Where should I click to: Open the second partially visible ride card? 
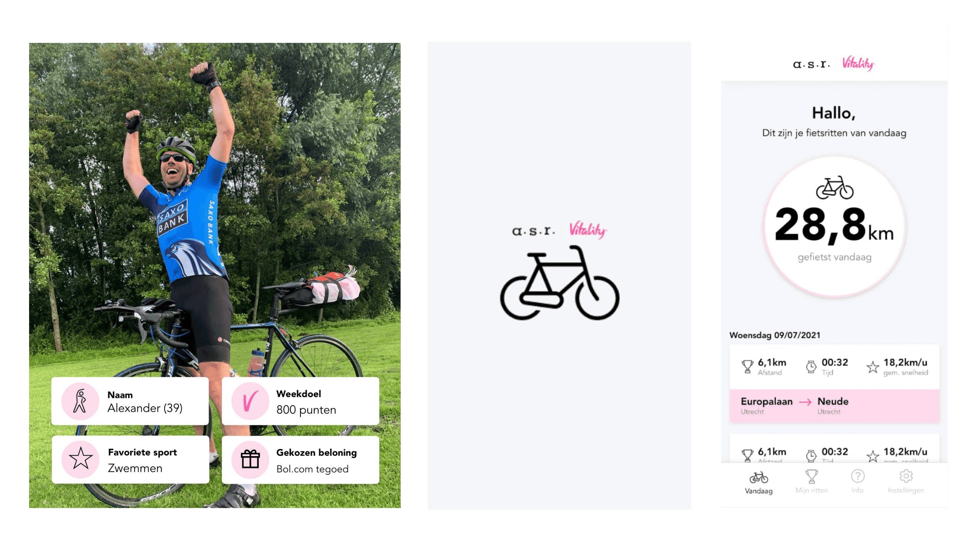834,448
